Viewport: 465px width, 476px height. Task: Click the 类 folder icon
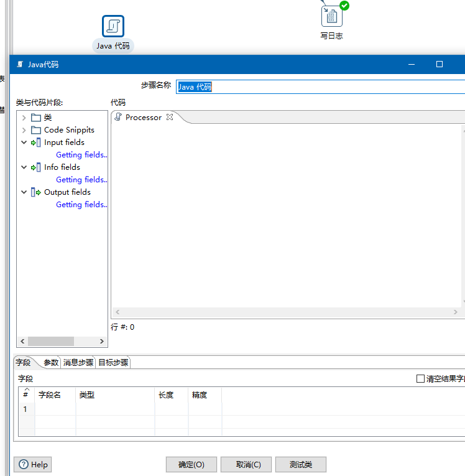tap(36, 118)
